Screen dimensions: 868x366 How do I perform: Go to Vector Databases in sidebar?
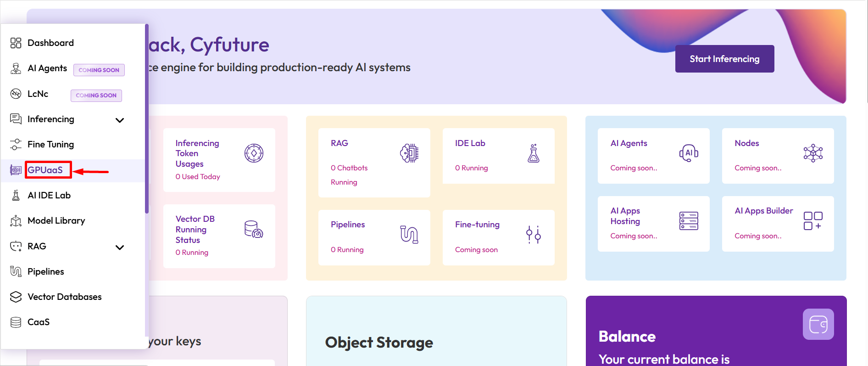[x=64, y=297]
